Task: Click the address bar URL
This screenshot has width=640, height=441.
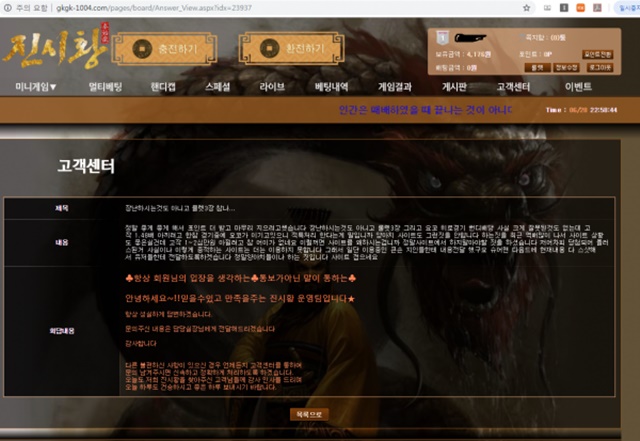Action: tap(154, 8)
